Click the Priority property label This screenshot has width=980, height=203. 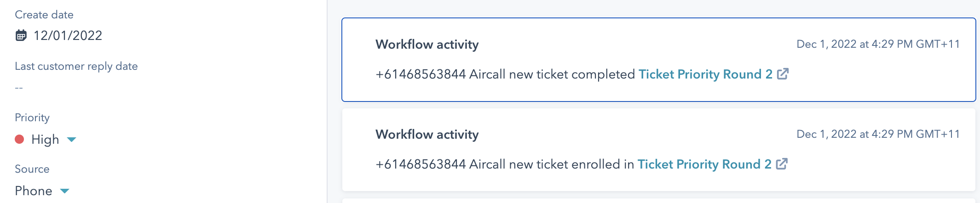(x=32, y=118)
